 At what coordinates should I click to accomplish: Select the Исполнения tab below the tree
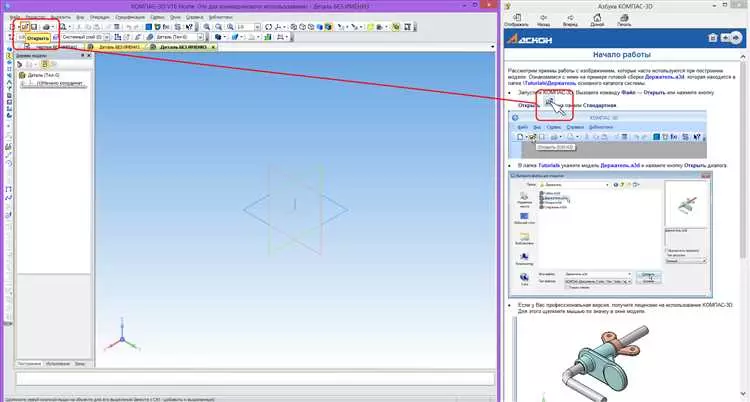point(58,364)
